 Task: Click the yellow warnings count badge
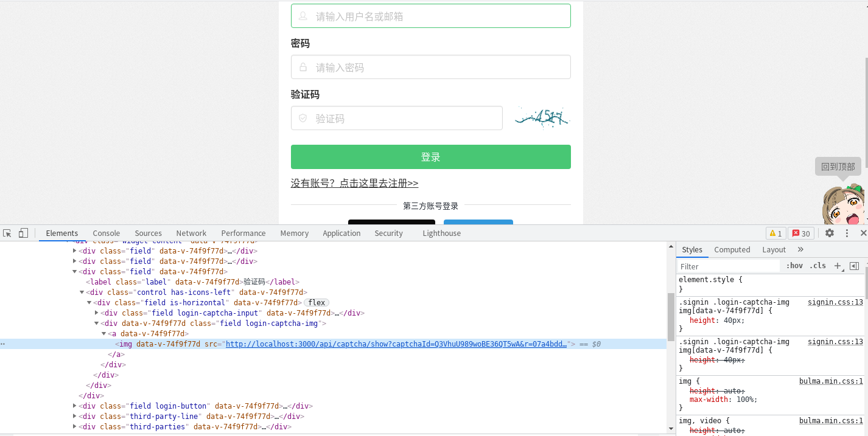tap(776, 234)
